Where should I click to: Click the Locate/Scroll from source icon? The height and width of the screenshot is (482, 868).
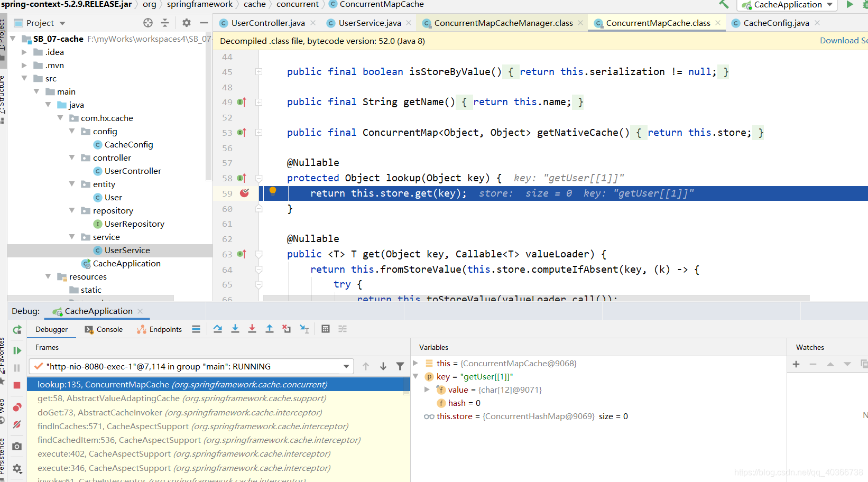tap(148, 23)
